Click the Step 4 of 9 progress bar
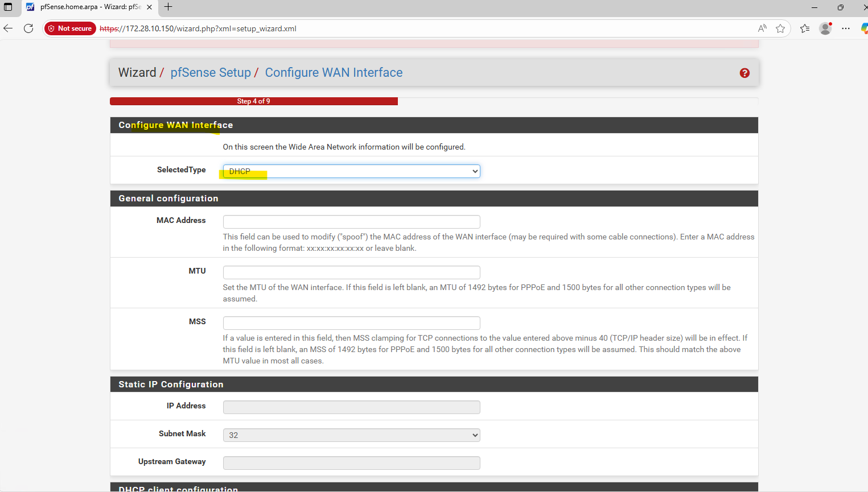The height and width of the screenshot is (492, 868). tap(254, 101)
